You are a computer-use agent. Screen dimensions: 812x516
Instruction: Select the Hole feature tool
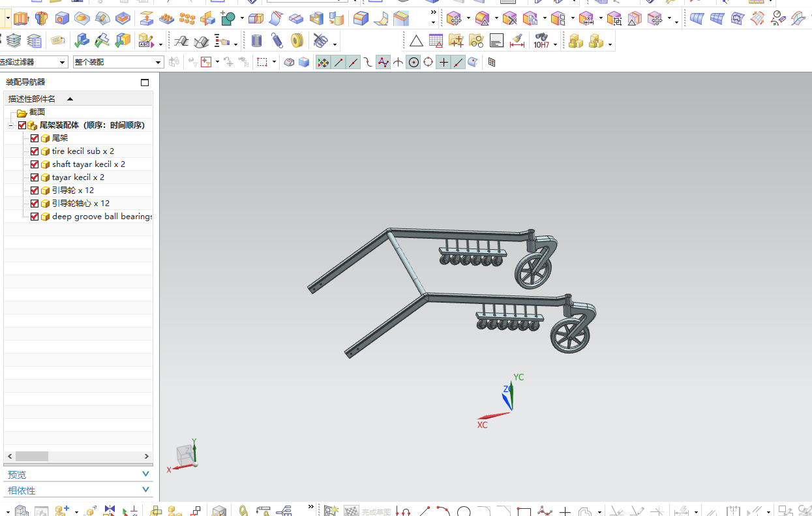(62, 18)
